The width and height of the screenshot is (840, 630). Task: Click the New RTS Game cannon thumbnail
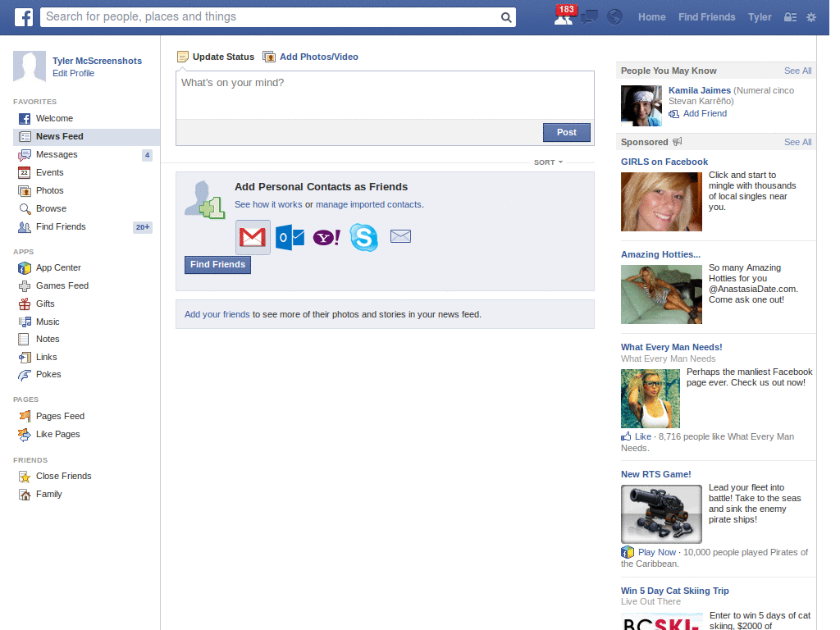click(661, 514)
